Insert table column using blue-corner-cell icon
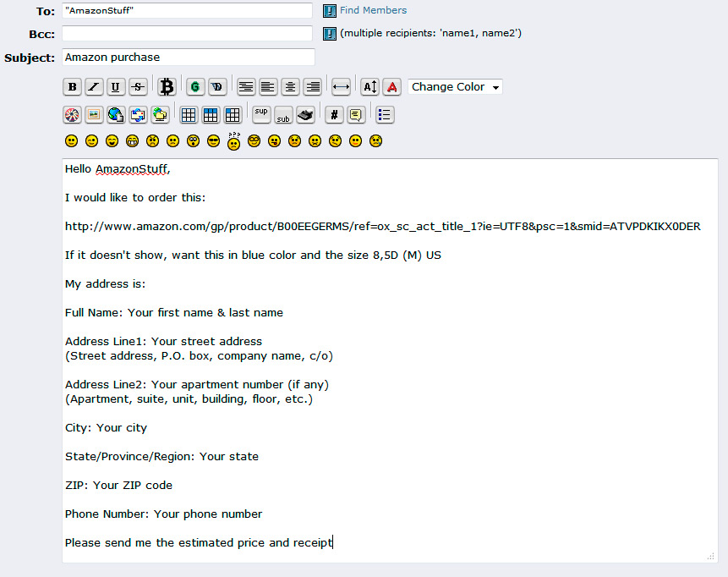This screenshot has height=577, width=728. pyautogui.click(x=233, y=115)
